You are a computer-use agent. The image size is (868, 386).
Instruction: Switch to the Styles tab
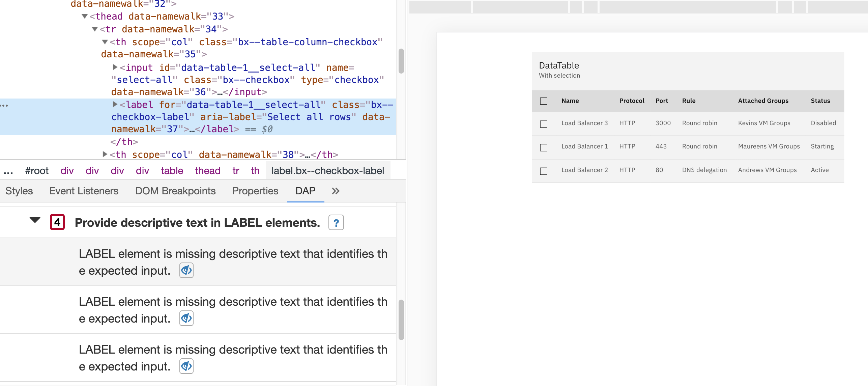pos(19,191)
